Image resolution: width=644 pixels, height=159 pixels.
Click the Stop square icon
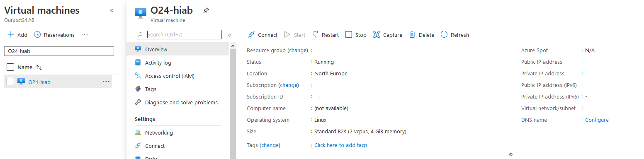click(349, 35)
